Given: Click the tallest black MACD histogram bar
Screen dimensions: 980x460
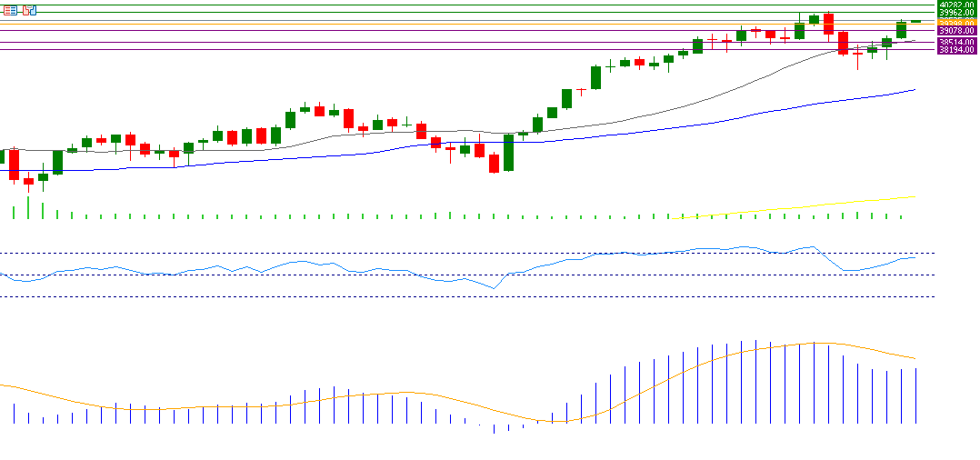Looking at the screenshot, I should click(x=755, y=382).
